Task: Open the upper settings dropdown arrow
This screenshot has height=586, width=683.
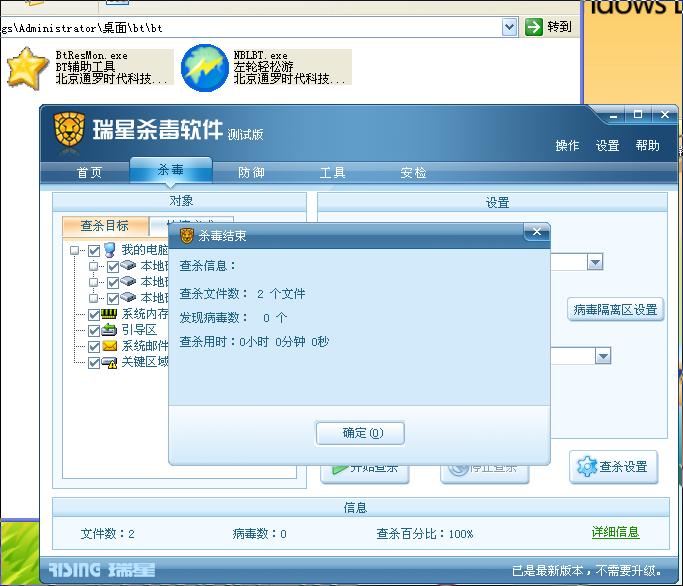Action: [595, 262]
